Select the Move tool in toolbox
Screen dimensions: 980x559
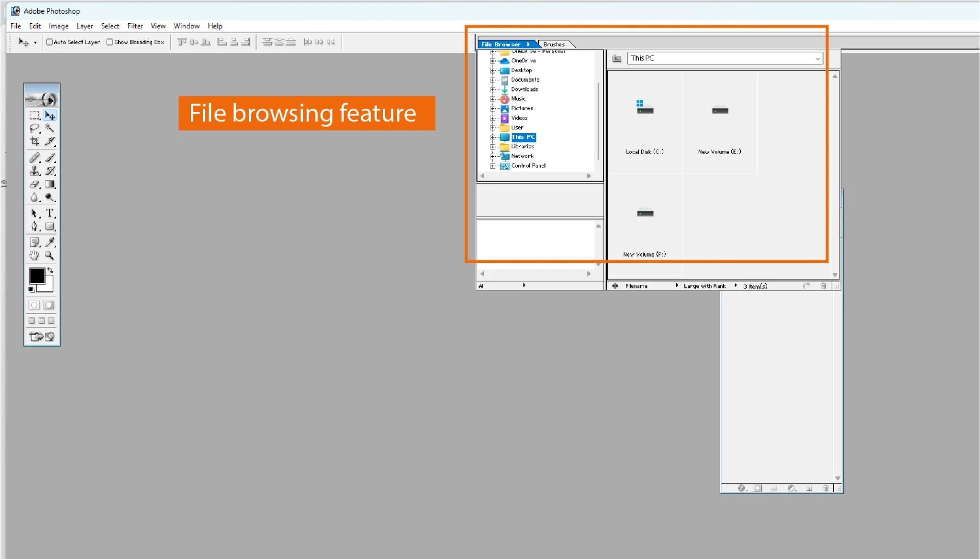click(49, 115)
